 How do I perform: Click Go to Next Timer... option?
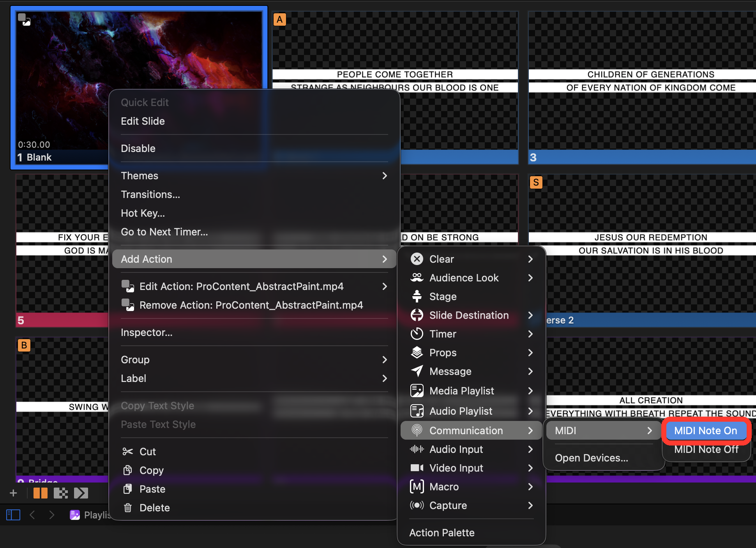pos(254,232)
